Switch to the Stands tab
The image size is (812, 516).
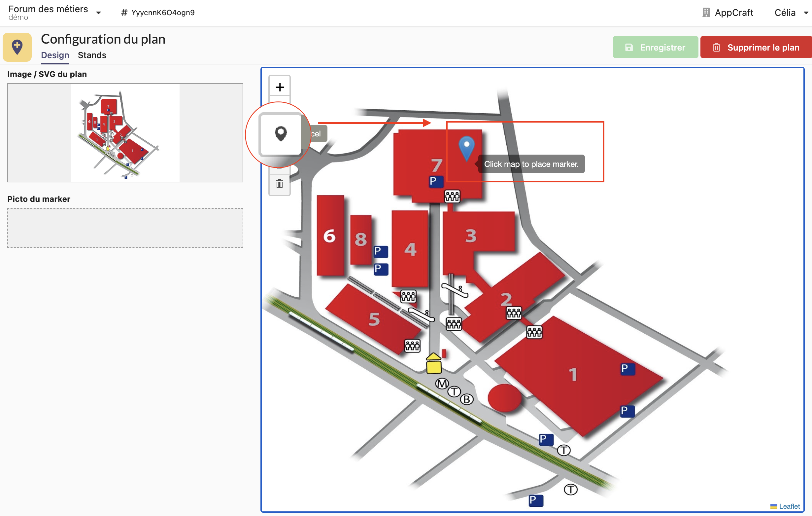coord(92,55)
